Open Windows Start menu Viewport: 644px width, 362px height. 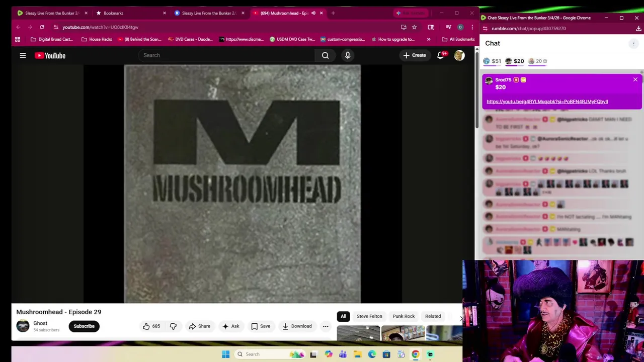pos(225,354)
